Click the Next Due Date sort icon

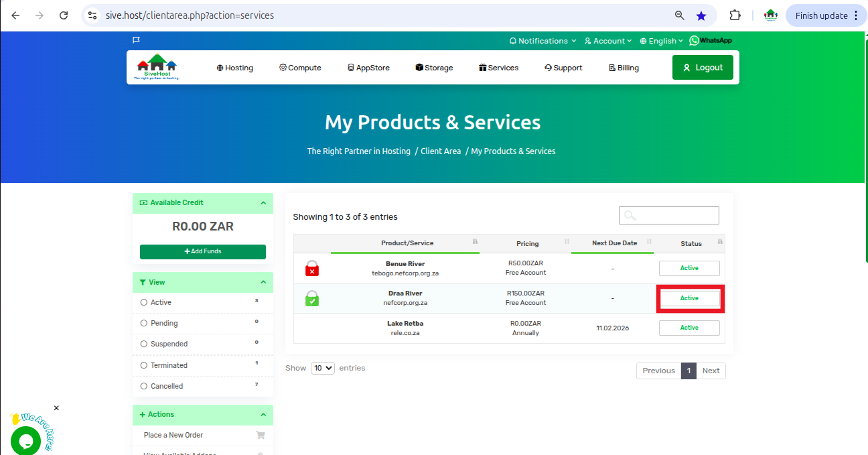[x=648, y=242]
